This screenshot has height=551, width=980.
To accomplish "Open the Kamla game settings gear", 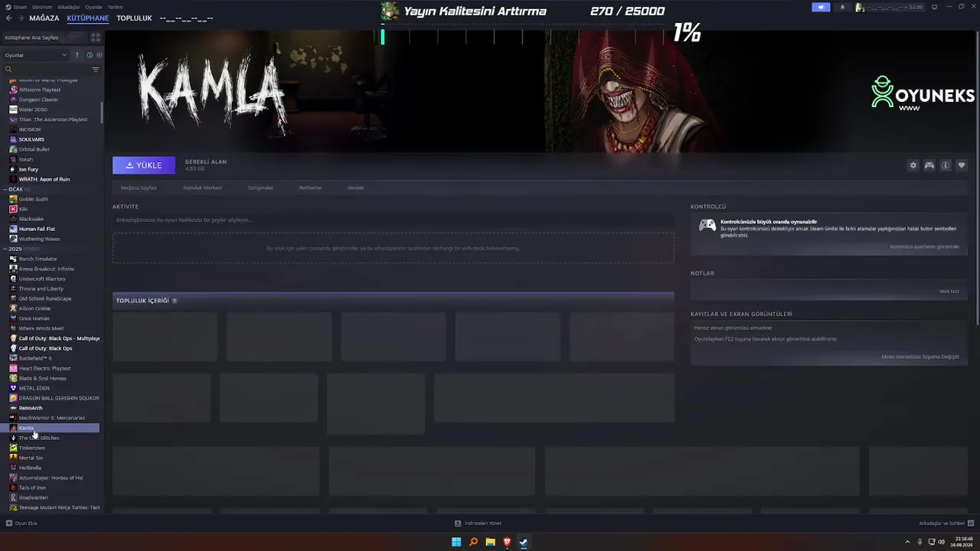I will 913,165.
